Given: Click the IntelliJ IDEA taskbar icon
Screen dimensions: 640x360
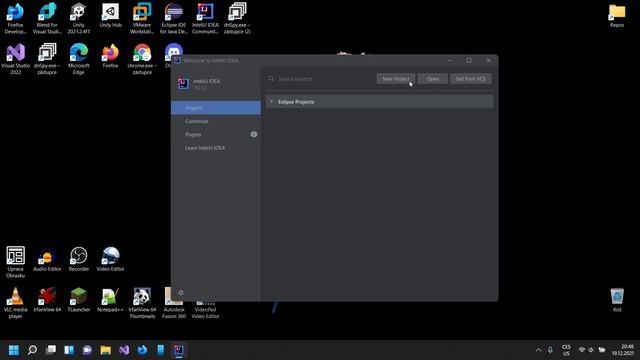Looking at the screenshot, I should [179, 350].
